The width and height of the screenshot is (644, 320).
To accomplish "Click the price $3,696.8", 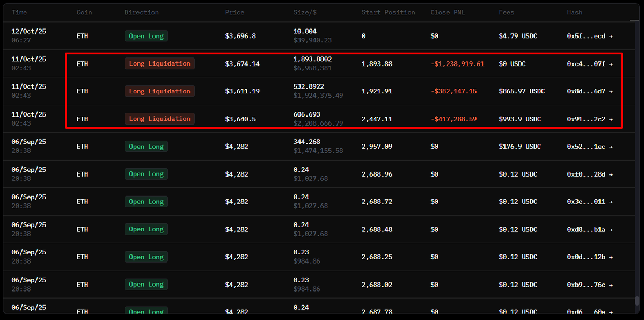I will click(x=240, y=36).
